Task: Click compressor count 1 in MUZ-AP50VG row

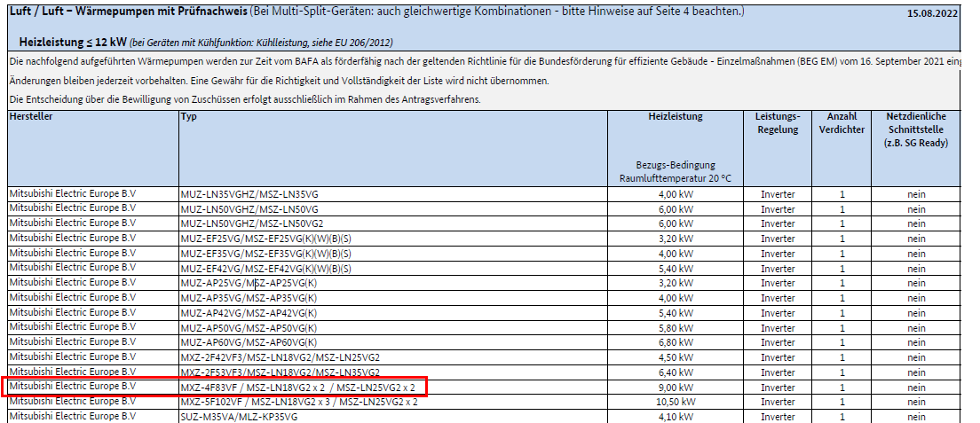Action: coord(842,328)
